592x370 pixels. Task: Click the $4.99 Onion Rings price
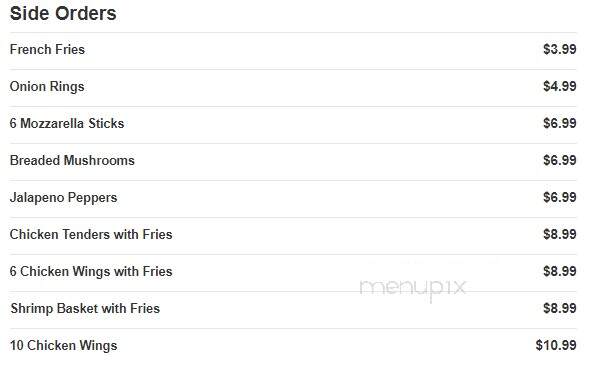click(560, 86)
